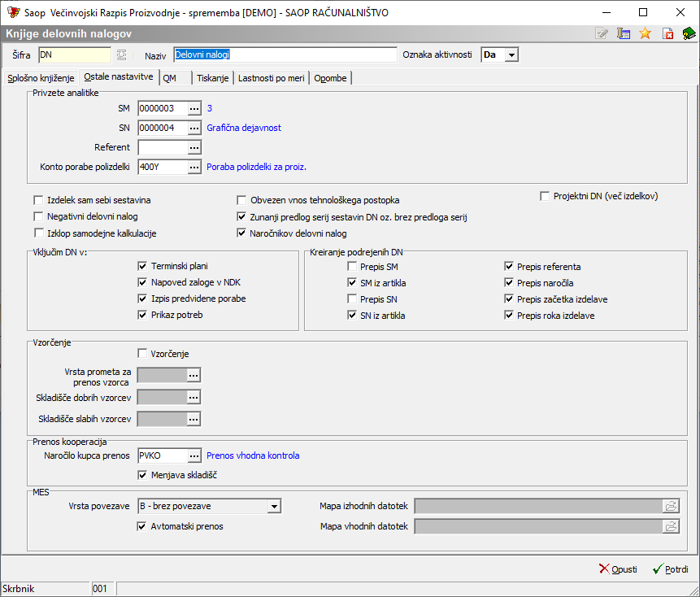
Task: Click the Konto porabe polizdelki field 400Y
Action: coord(163,167)
